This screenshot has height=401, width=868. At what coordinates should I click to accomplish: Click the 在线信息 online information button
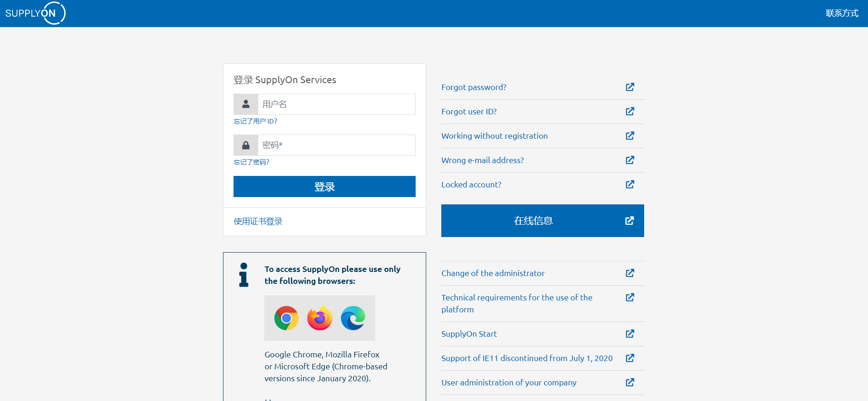coord(543,220)
